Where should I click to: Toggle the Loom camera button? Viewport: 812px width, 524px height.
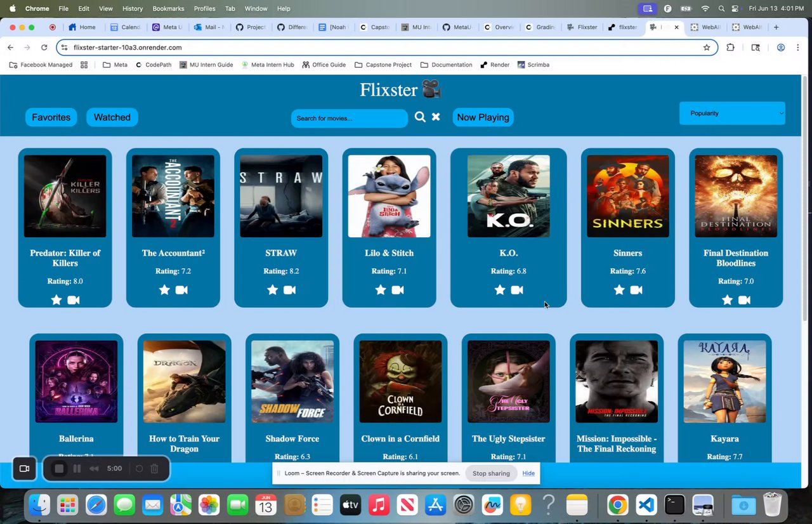24,469
